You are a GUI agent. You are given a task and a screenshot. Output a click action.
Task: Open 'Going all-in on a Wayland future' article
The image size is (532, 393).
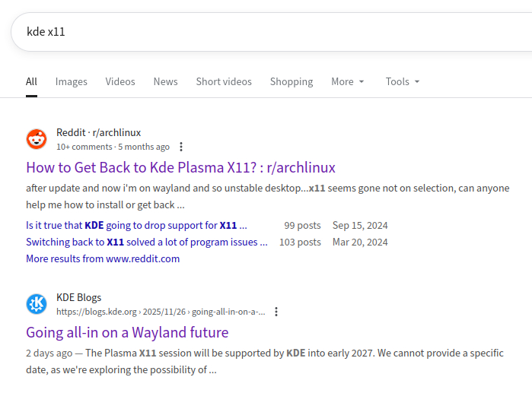(x=127, y=332)
